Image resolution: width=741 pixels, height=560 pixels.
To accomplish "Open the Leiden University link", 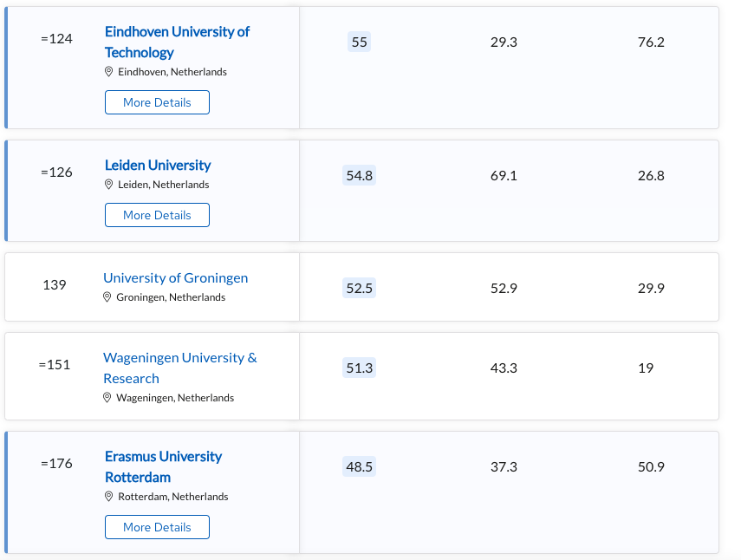I will click(158, 165).
